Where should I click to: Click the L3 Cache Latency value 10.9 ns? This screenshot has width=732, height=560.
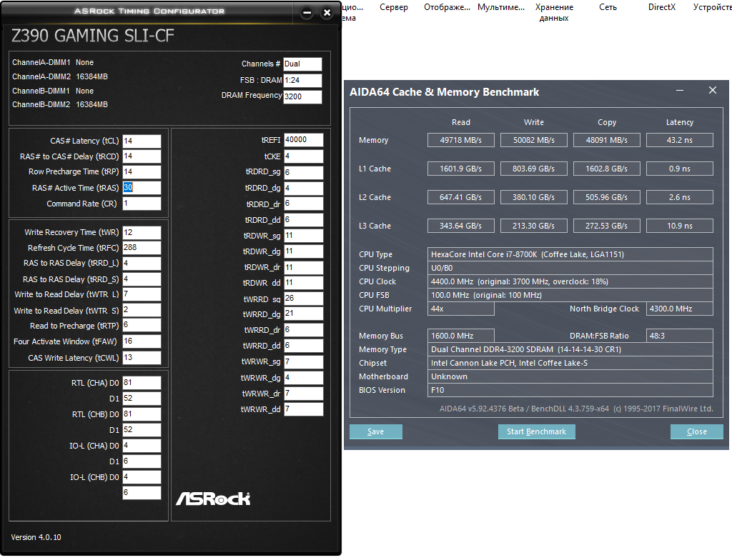pos(680,226)
